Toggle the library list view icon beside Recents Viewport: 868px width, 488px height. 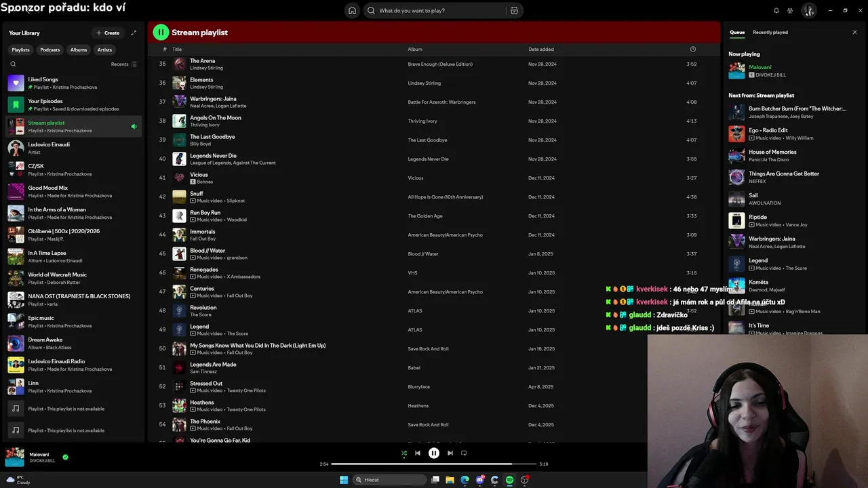134,64
